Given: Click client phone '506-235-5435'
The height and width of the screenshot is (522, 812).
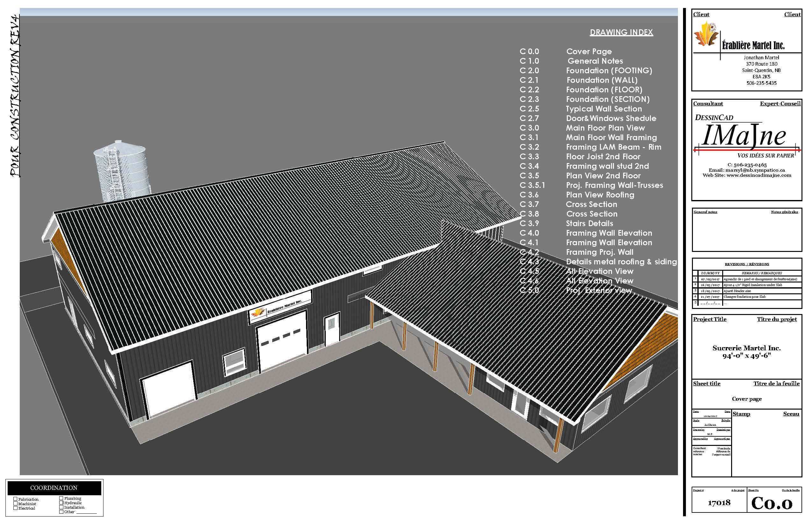Looking at the screenshot, I should click(x=761, y=83).
